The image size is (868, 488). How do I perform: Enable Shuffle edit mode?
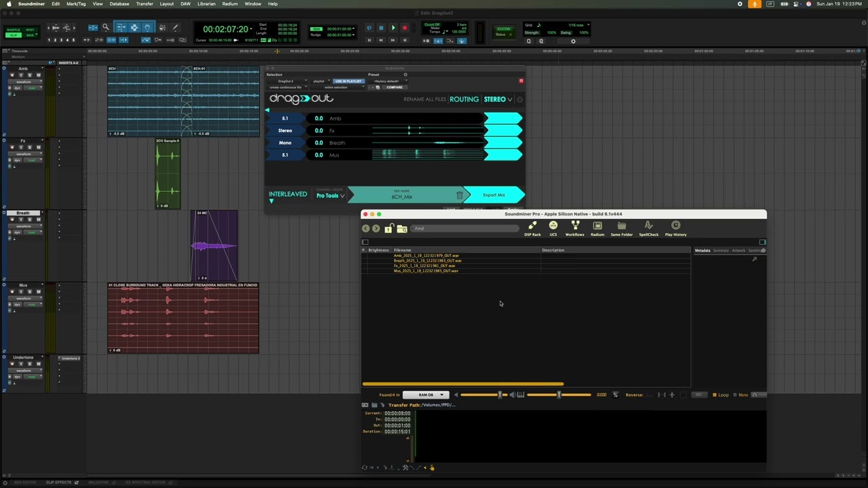pyautogui.click(x=13, y=30)
